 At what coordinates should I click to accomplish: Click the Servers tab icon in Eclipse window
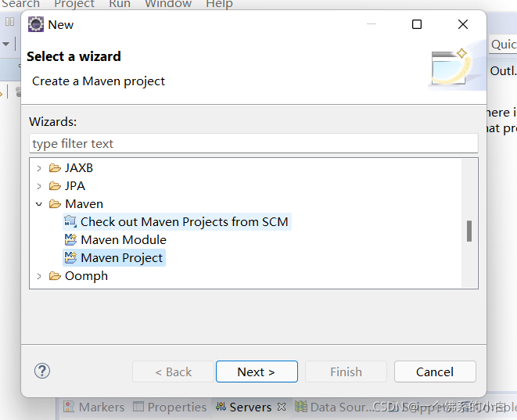tap(221, 407)
